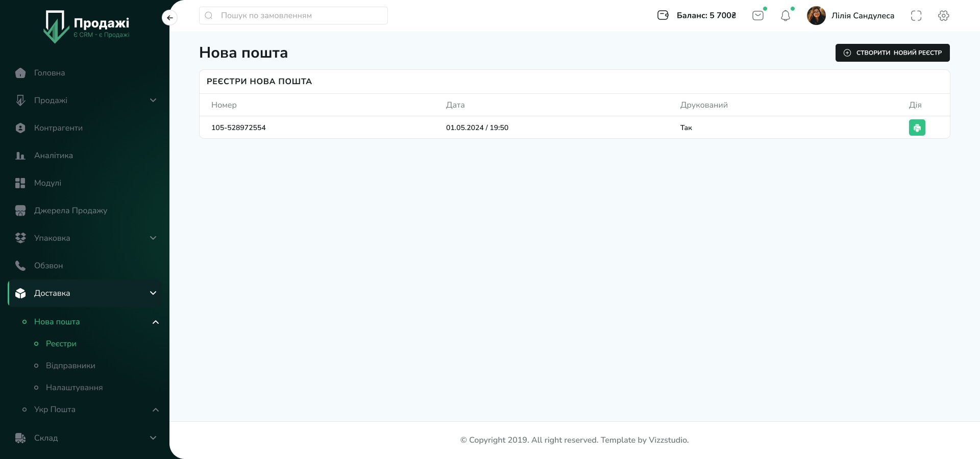This screenshot has height=459, width=980.
Task: Open Лілія Сандулеса user name
Action: [x=863, y=15]
